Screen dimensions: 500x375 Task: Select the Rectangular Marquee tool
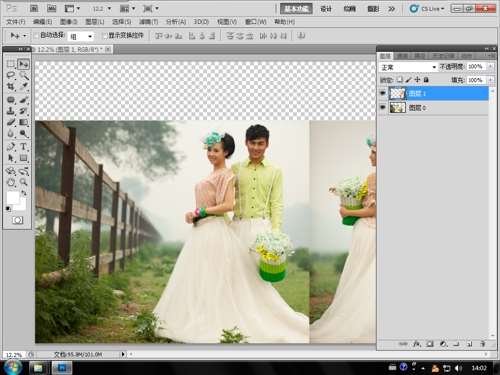[11, 64]
